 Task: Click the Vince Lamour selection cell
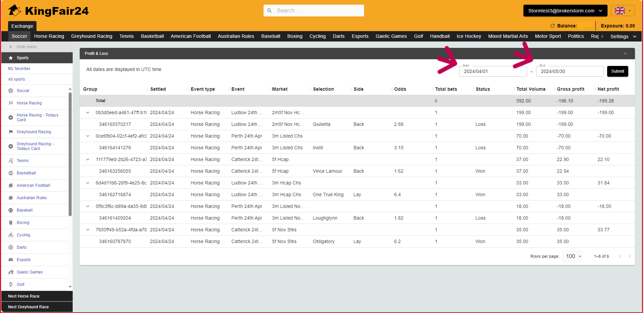[327, 171]
